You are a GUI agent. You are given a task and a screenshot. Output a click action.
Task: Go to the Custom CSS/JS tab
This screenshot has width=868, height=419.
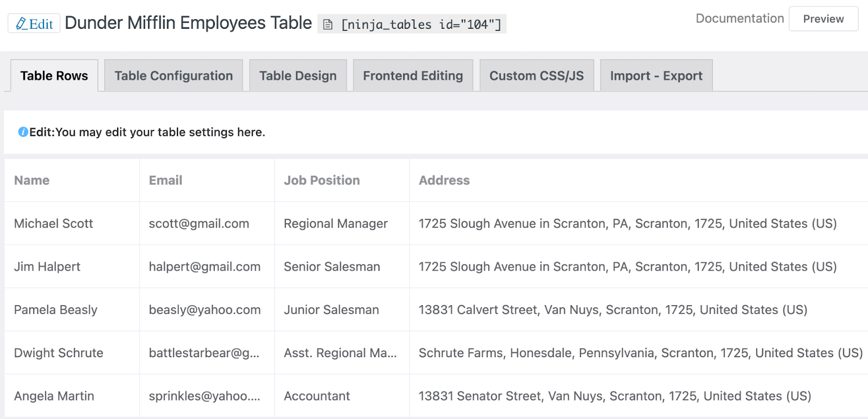[537, 76]
